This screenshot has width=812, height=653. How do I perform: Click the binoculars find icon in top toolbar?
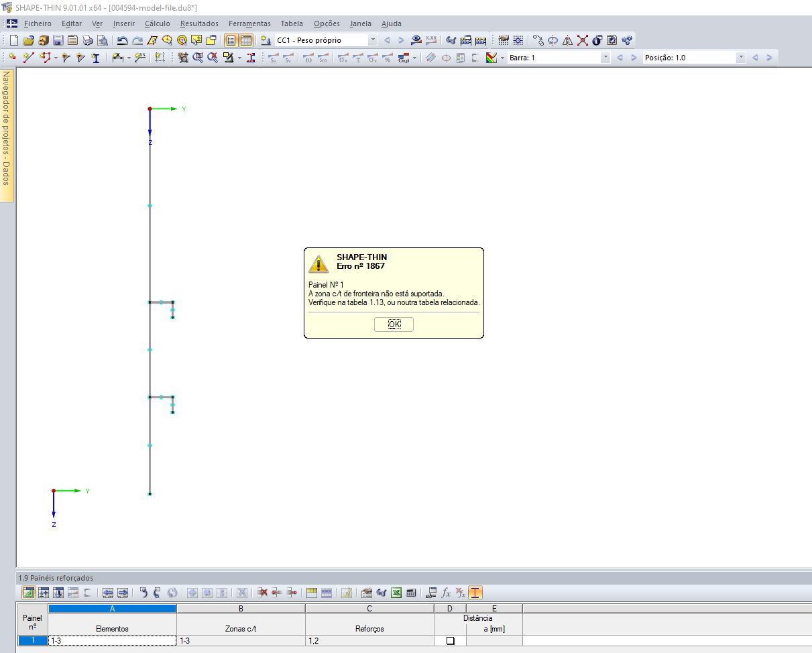point(451,40)
